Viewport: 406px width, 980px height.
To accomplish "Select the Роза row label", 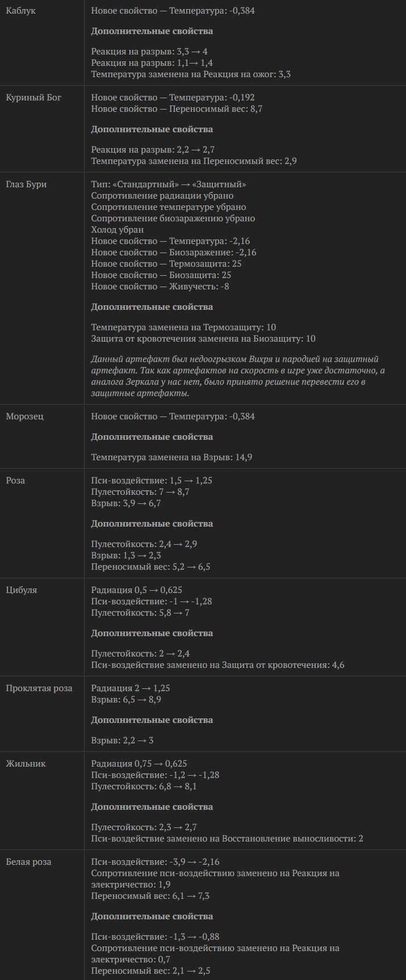I will point(15,481).
